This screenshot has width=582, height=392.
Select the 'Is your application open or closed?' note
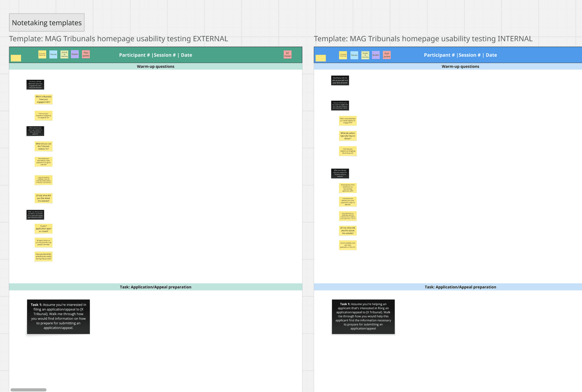pyautogui.click(x=43, y=229)
